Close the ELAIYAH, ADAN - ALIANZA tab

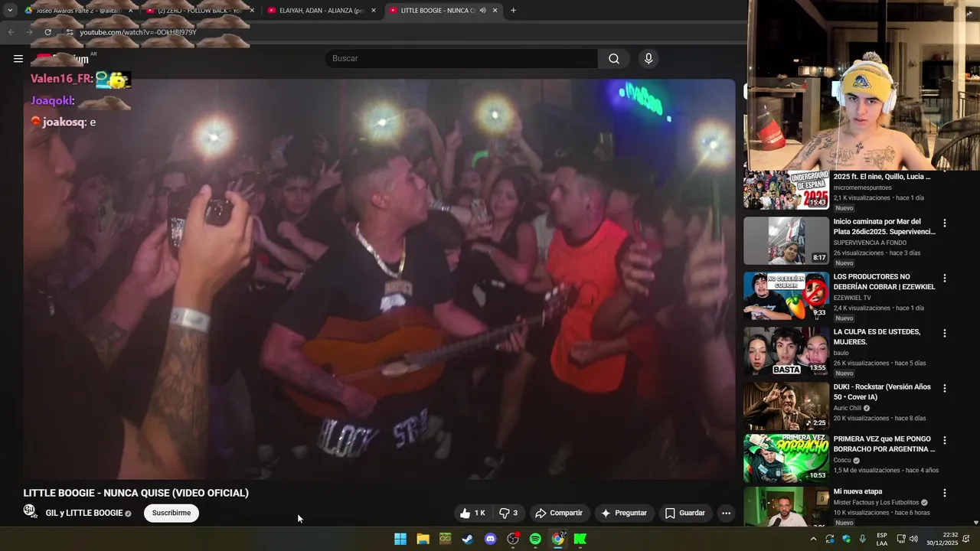coord(374,11)
